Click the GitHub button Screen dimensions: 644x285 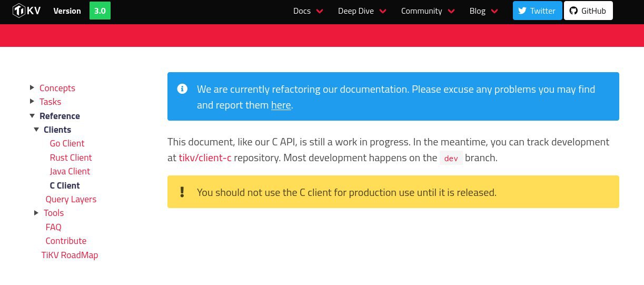588,11
